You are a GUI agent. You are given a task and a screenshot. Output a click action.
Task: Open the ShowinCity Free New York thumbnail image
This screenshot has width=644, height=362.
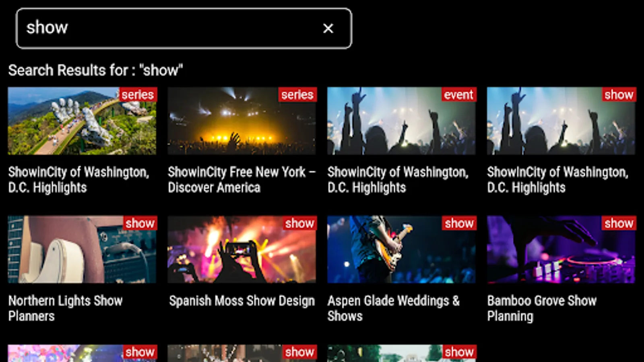tap(242, 121)
